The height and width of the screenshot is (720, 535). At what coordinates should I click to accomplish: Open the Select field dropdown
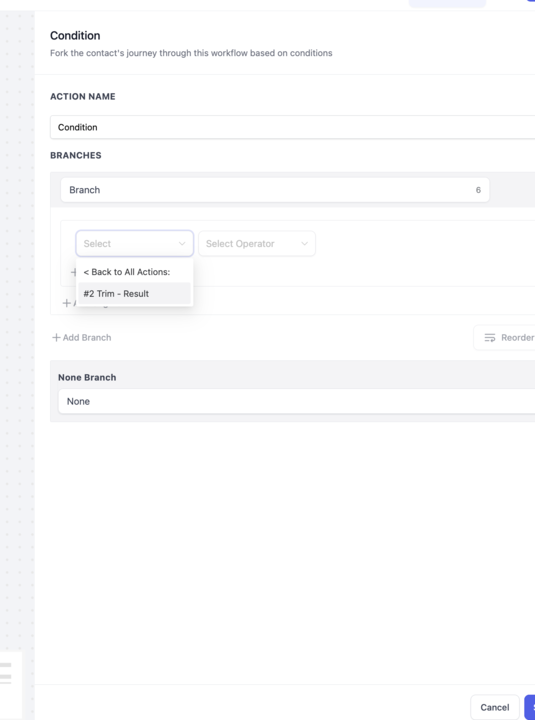pyautogui.click(x=135, y=243)
